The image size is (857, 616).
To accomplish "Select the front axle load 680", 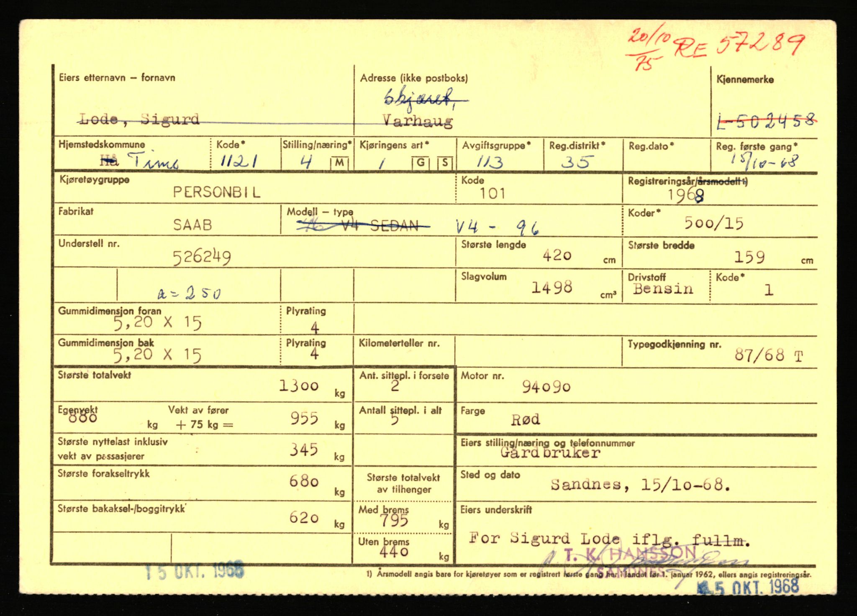I will click(304, 481).
